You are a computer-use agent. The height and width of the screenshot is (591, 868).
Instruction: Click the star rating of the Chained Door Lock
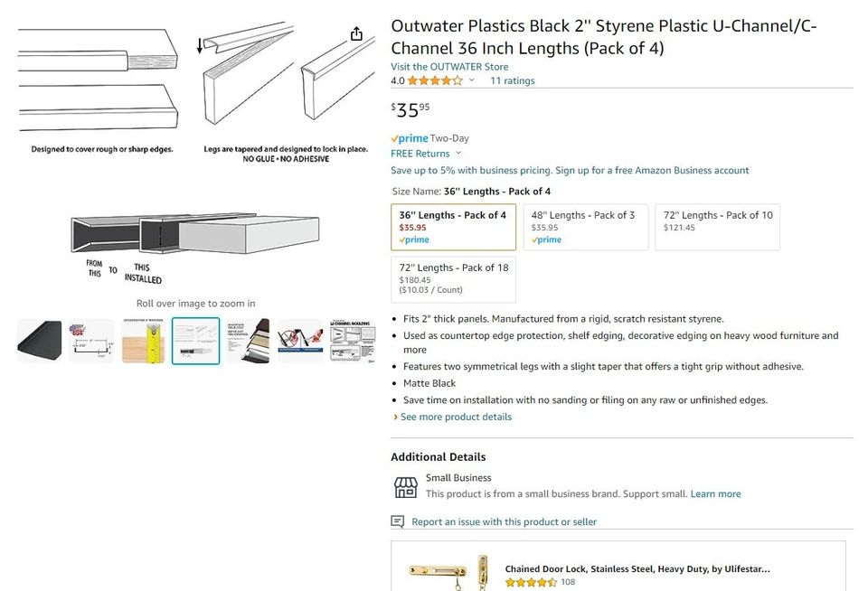pyautogui.click(x=532, y=582)
